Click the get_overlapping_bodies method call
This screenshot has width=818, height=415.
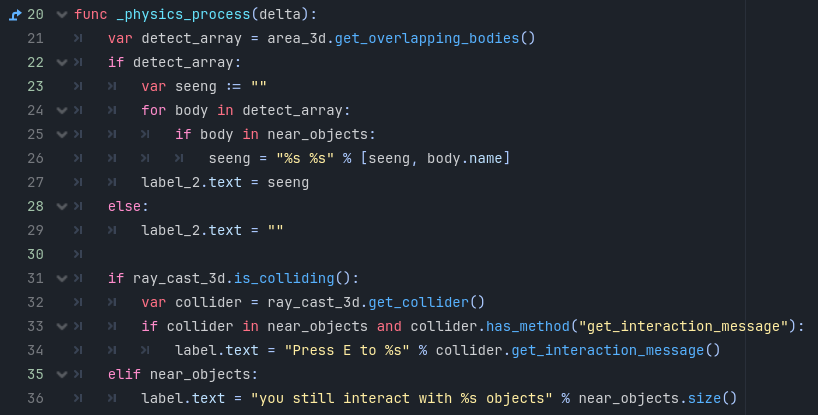(427, 39)
